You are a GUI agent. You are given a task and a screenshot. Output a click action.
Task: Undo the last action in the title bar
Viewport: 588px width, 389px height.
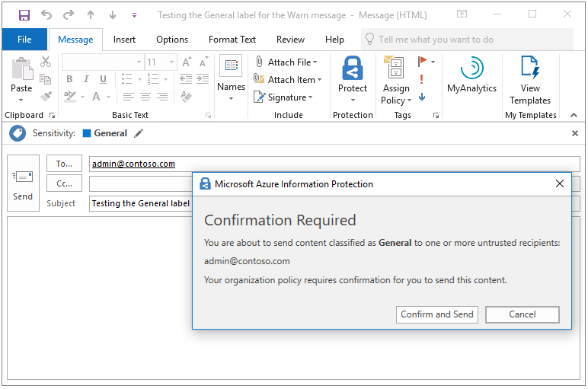coord(46,15)
